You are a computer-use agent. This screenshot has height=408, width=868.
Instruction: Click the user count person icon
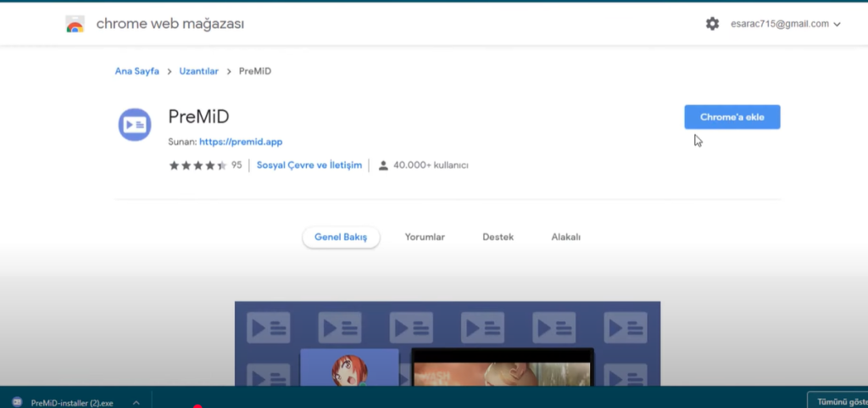click(x=383, y=165)
